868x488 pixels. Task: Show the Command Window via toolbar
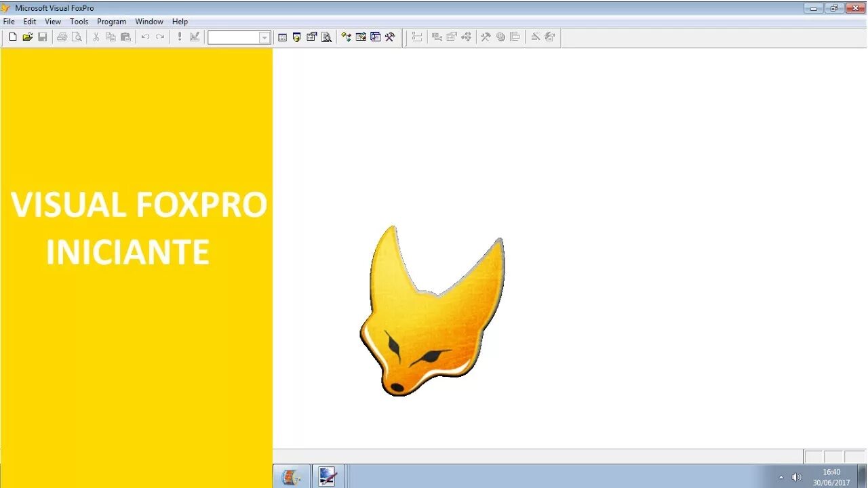coord(283,37)
